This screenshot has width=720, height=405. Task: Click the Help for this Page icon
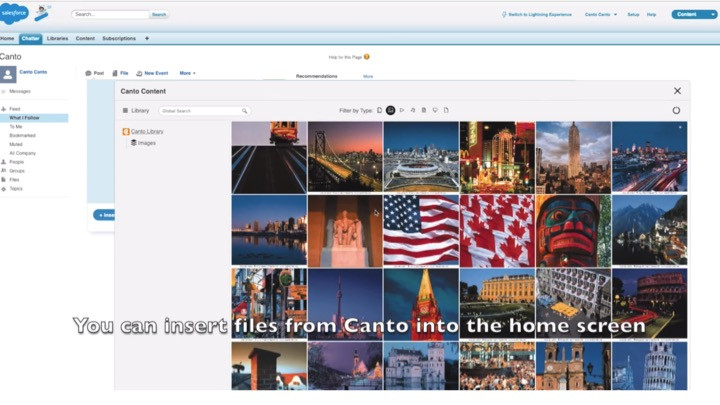tap(366, 57)
